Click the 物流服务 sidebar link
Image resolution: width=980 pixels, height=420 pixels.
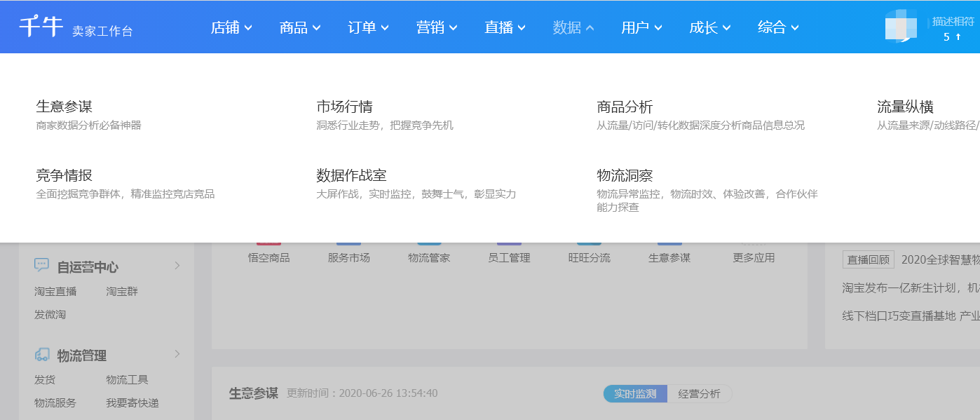[55, 402]
